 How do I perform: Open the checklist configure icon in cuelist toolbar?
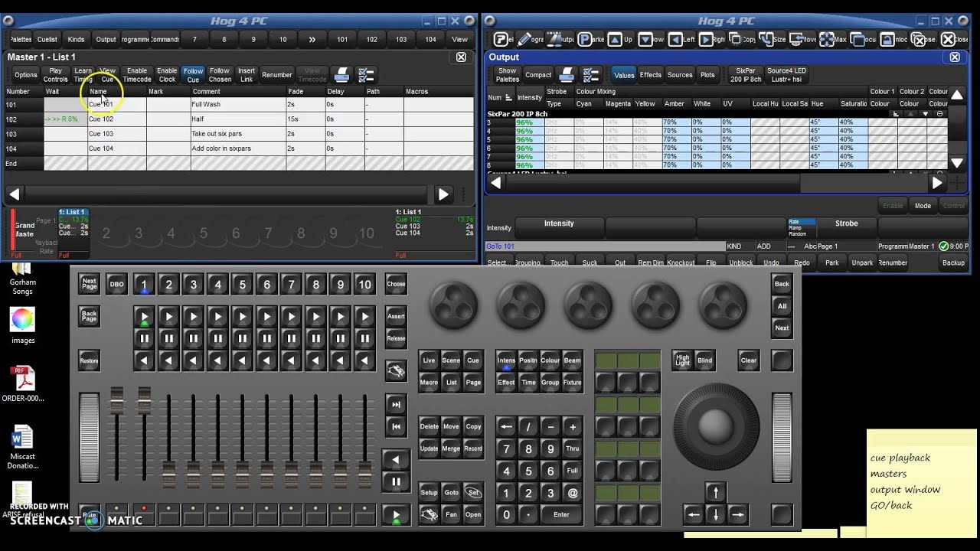[x=366, y=75]
